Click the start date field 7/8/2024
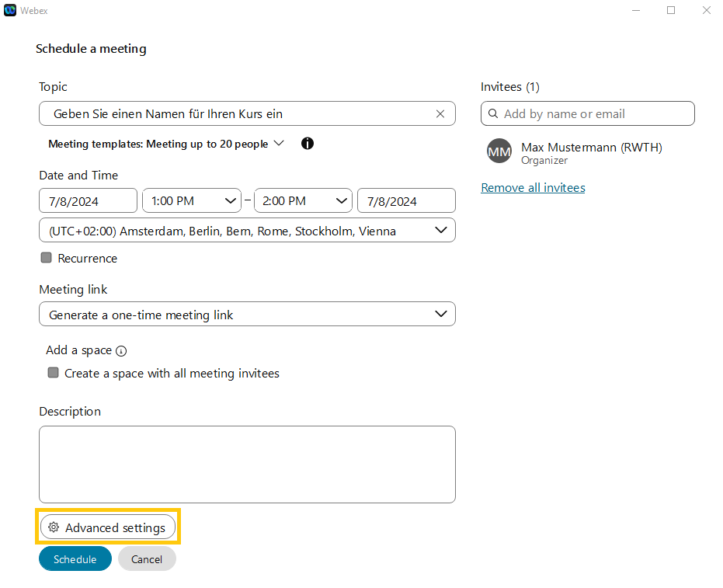Viewport: 723px width, 588px height. (x=88, y=201)
